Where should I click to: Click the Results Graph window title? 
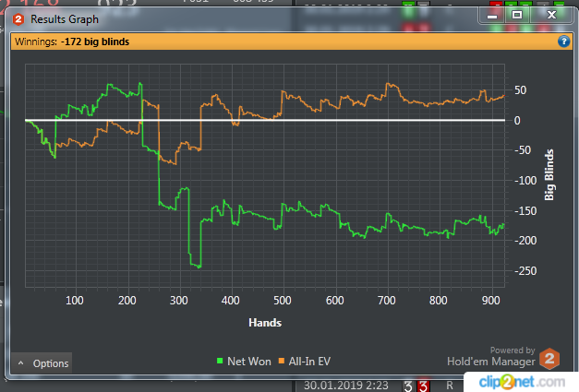point(65,19)
